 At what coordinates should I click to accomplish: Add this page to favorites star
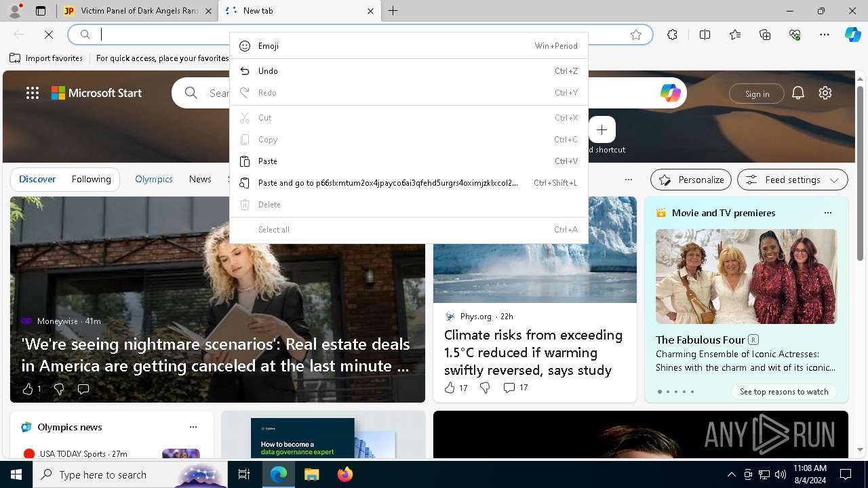click(636, 35)
